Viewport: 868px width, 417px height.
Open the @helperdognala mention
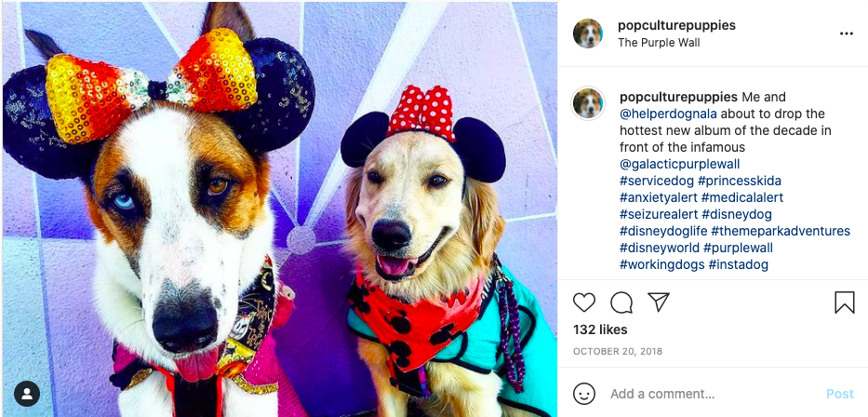tap(667, 114)
